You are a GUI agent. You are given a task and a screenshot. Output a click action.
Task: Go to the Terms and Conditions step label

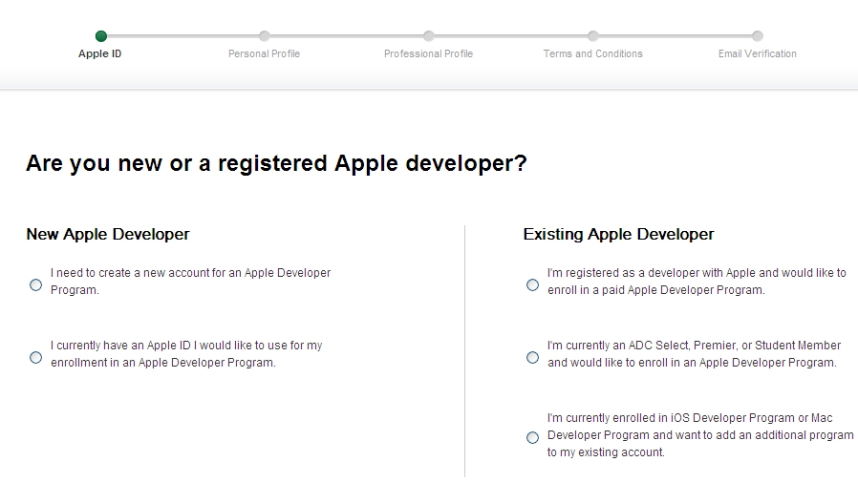point(592,53)
